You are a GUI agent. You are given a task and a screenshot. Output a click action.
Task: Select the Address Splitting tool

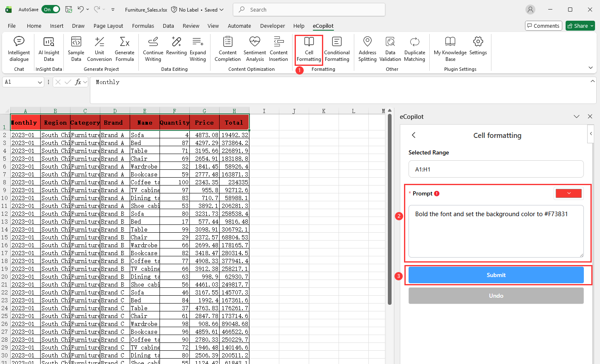367,49
